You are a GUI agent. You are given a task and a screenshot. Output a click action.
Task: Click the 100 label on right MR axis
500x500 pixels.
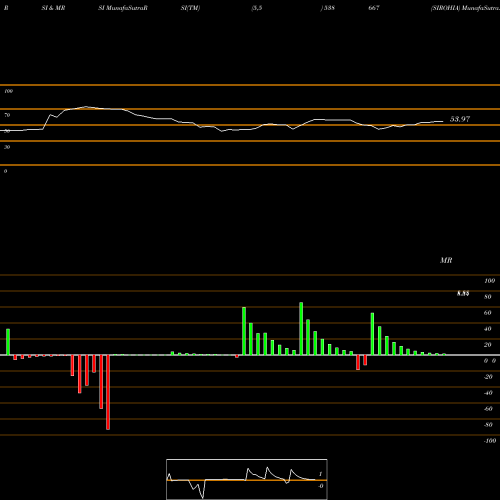tap(489, 281)
